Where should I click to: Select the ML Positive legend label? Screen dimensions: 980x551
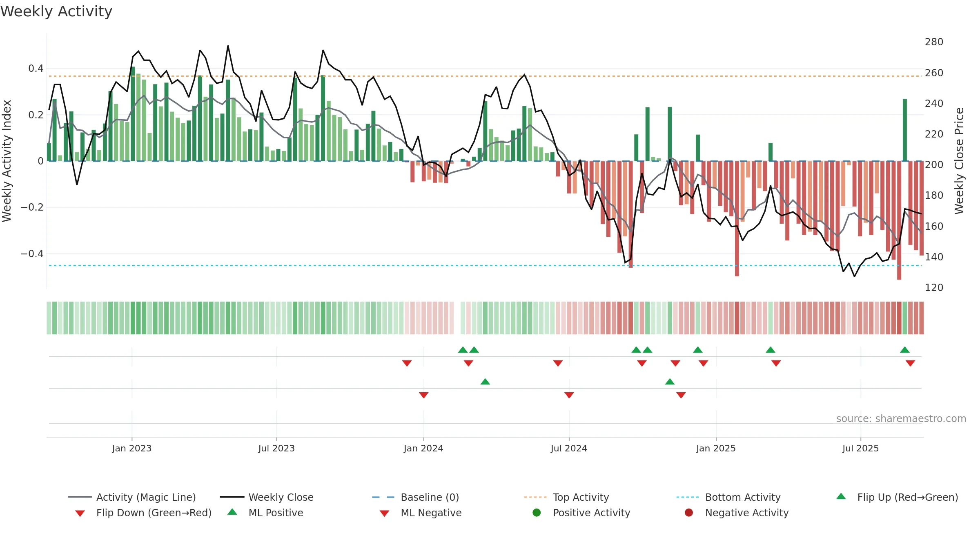[276, 513]
